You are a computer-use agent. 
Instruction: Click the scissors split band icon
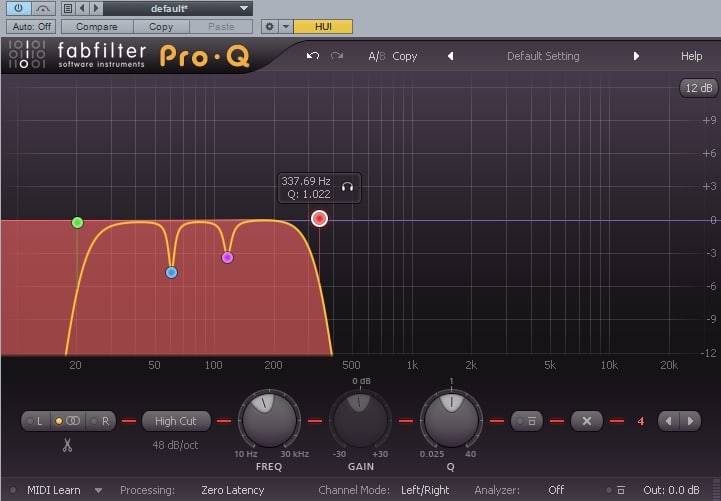[x=68, y=445]
